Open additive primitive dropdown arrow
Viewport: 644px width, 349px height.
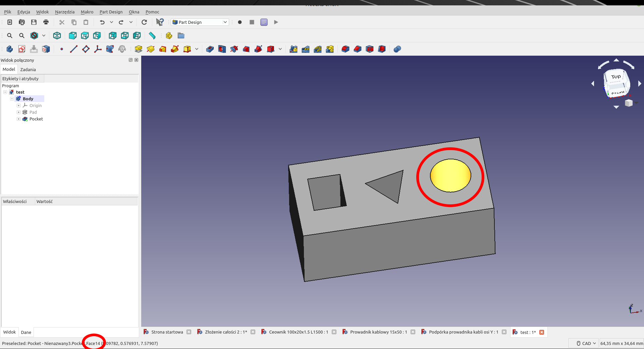point(197,49)
